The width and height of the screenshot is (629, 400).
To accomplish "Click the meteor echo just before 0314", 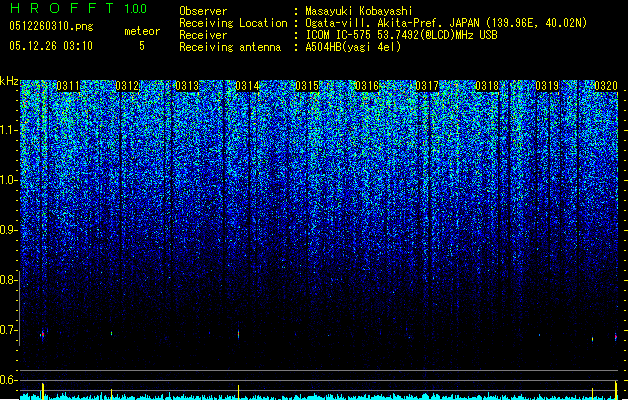I will tap(238, 334).
